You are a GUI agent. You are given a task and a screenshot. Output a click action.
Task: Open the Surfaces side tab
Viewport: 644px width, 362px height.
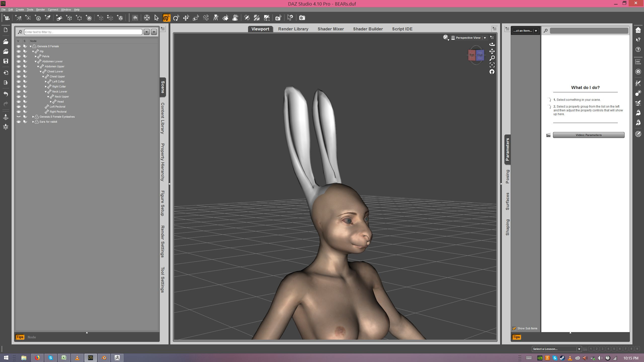[507, 201]
